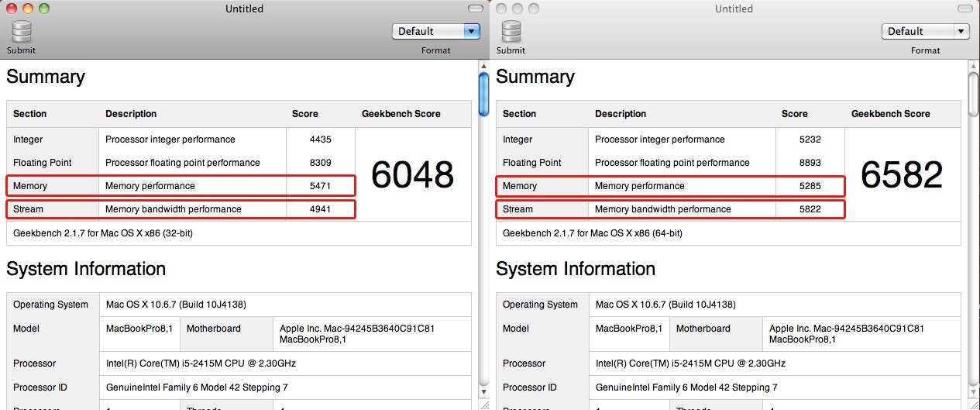Click 'Score' column header in left window
Screen dimensions: 980x410
click(x=305, y=114)
